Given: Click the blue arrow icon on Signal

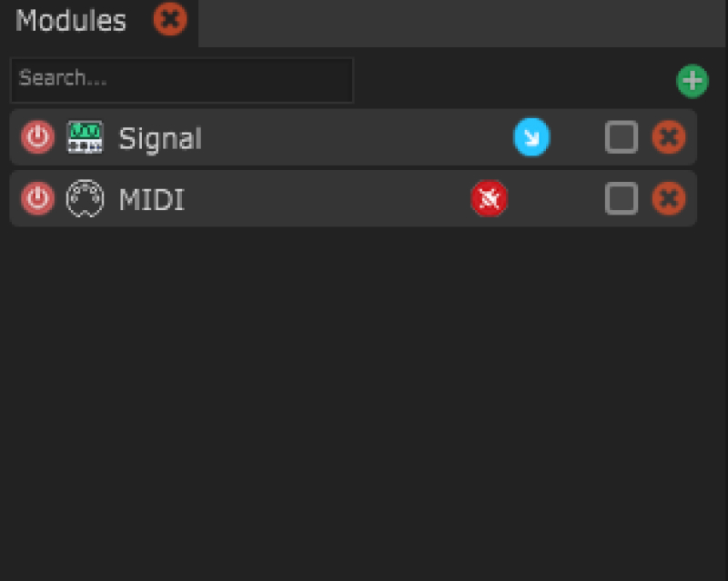Looking at the screenshot, I should (x=531, y=138).
